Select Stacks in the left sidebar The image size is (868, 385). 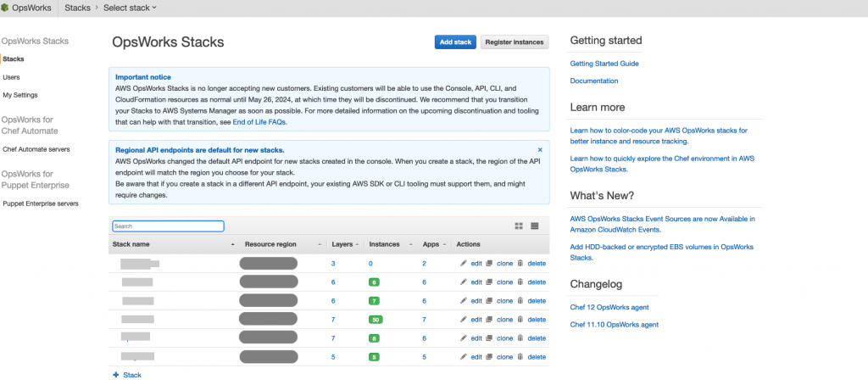(14, 59)
